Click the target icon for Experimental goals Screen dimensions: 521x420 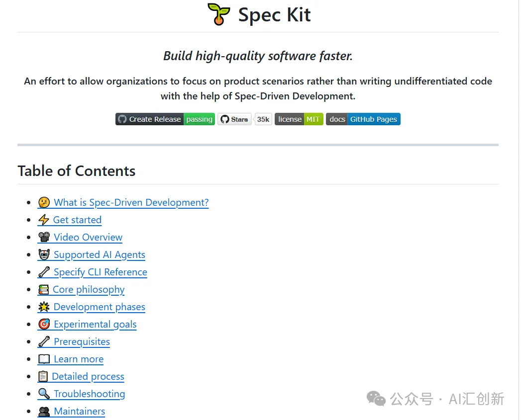click(44, 325)
